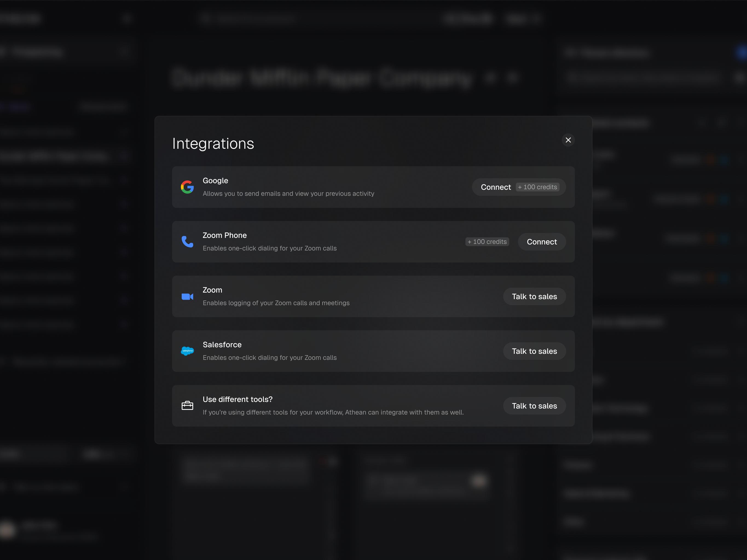
Task: Click the Zoom Phone description text
Action: [x=270, y=248]
